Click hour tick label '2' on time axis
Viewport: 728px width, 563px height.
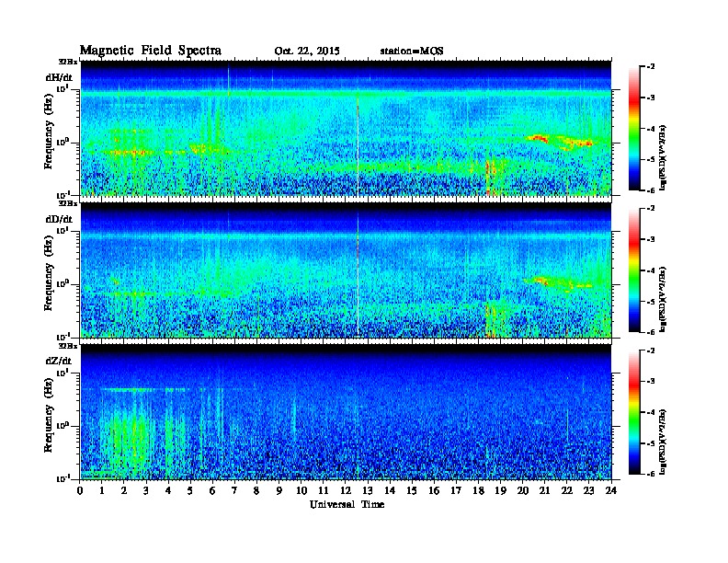coord(124,490)
